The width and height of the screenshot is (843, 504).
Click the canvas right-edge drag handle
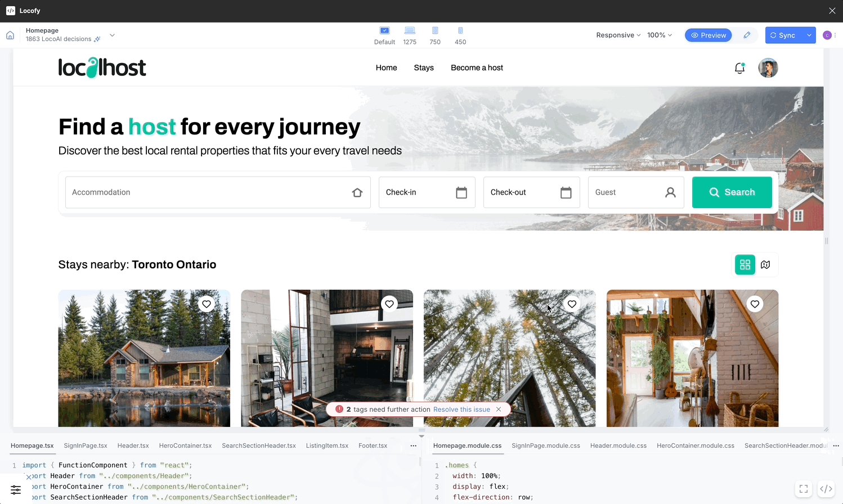827,241
